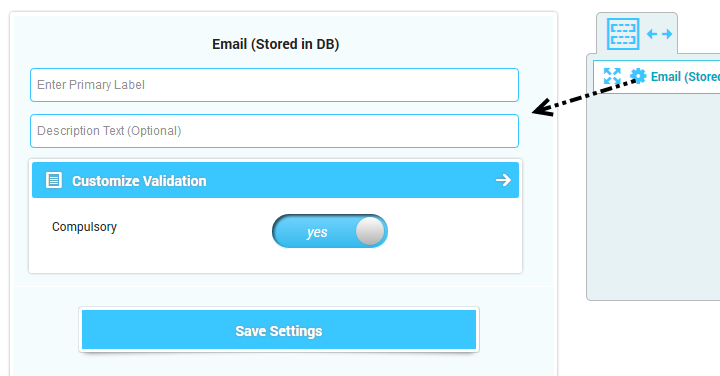Click the Customize Validation heading text
This screenshot has width=720, height=376.
tap(139, 181)
